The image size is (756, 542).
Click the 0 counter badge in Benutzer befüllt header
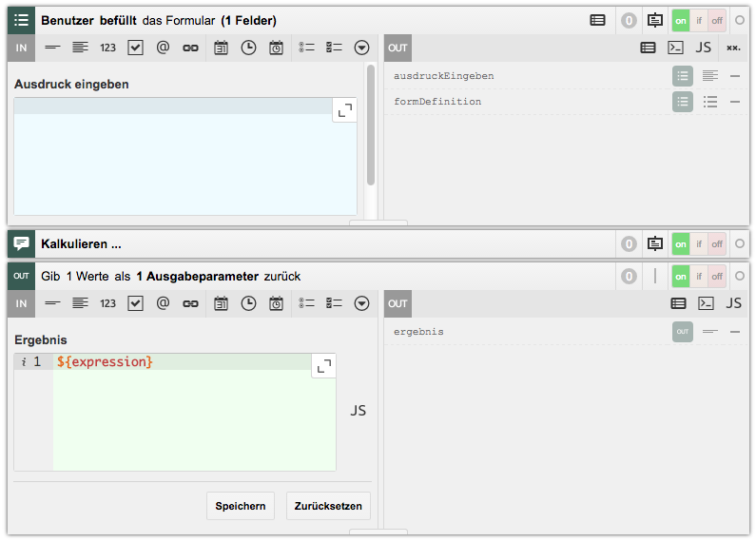[629, 20]
